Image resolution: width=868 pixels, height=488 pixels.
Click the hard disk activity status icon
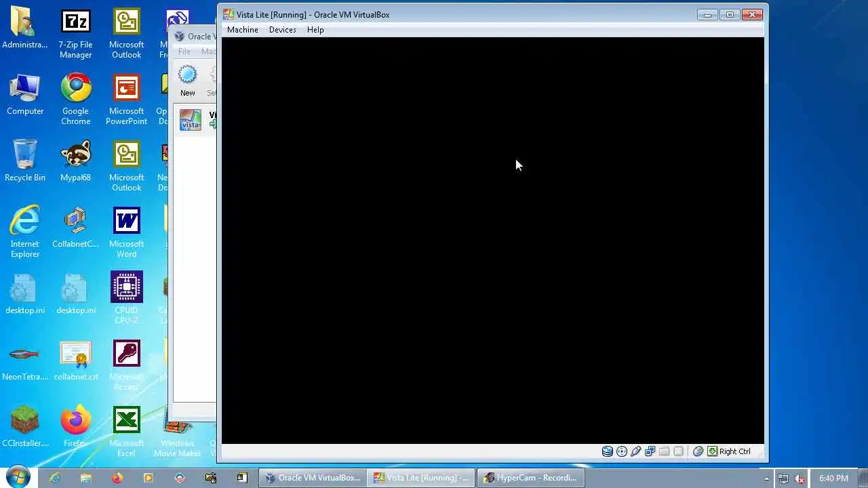click(x=608, y=451)
